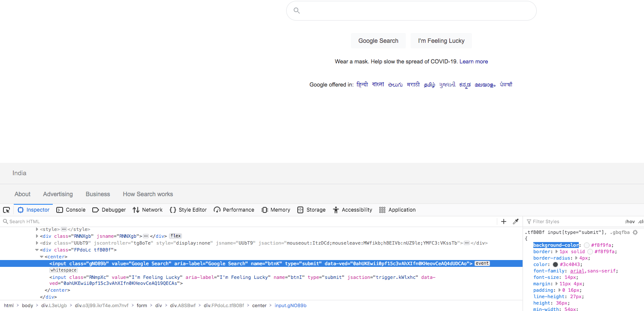Switch to the Console tab
644x311 pixels.
coord(75,209)
